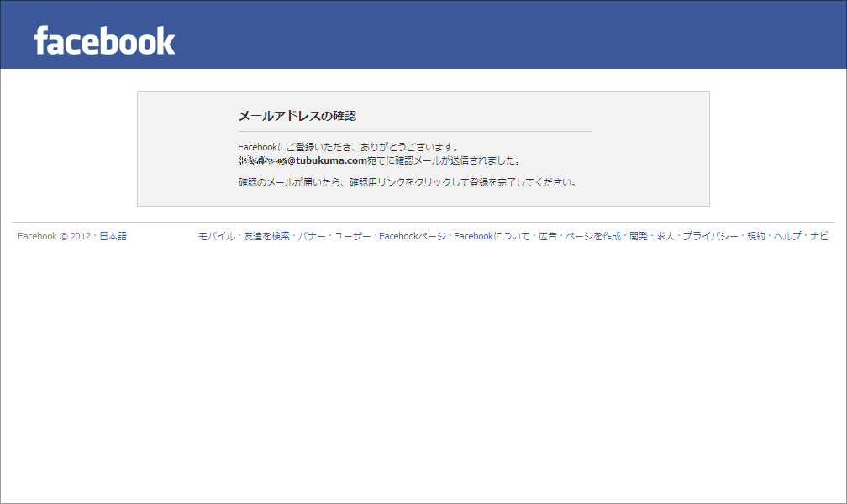Click the バナー footer link

313,236
